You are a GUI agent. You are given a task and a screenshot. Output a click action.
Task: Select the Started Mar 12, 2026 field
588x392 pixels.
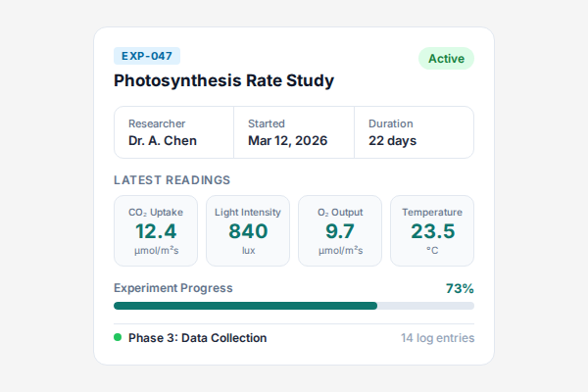(x=293, y=132)
